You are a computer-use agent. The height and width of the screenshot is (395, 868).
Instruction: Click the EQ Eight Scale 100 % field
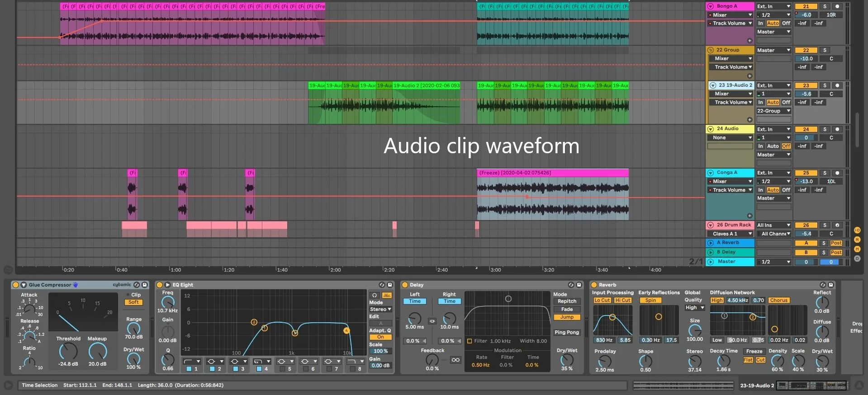click(x=380, y=351)
